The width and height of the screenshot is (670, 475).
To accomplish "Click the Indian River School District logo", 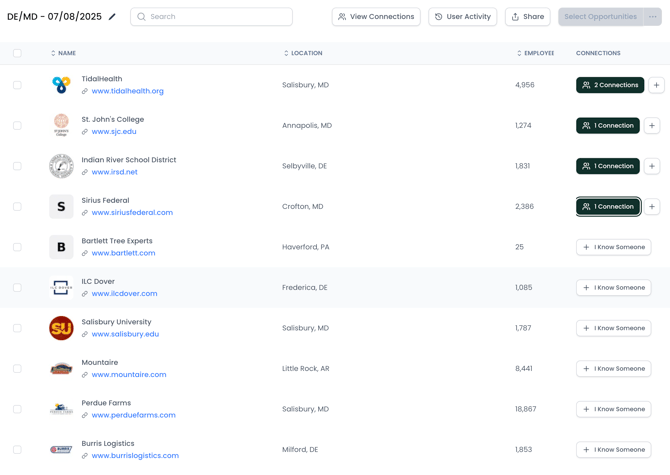I will [61, 166].
